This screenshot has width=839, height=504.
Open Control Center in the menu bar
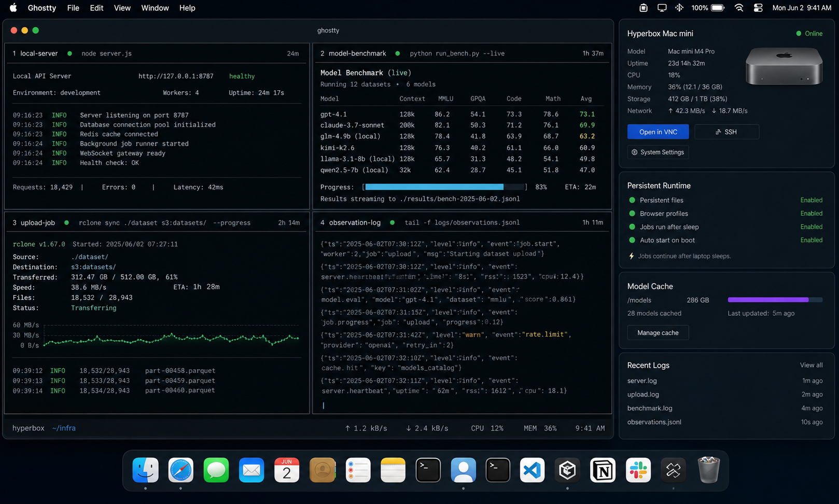click(758, 8)
